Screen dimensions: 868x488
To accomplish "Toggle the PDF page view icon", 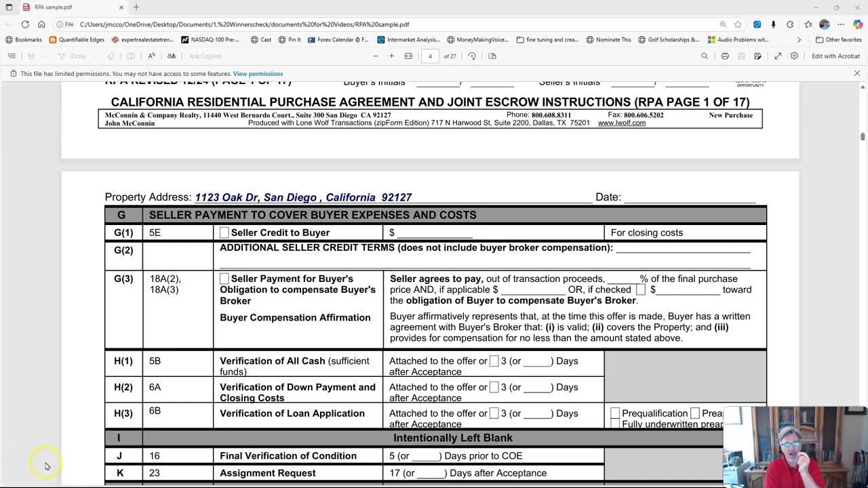I will [131, 56].
